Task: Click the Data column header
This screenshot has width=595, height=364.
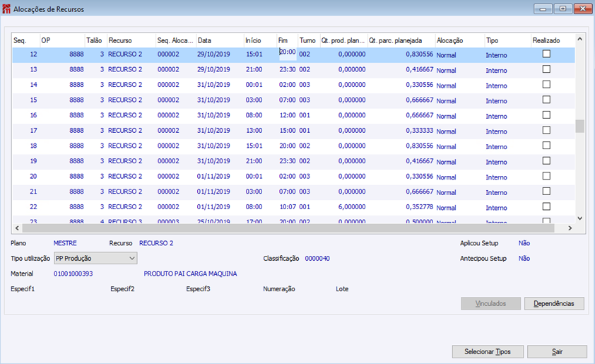Action: (x=218, y=41)
